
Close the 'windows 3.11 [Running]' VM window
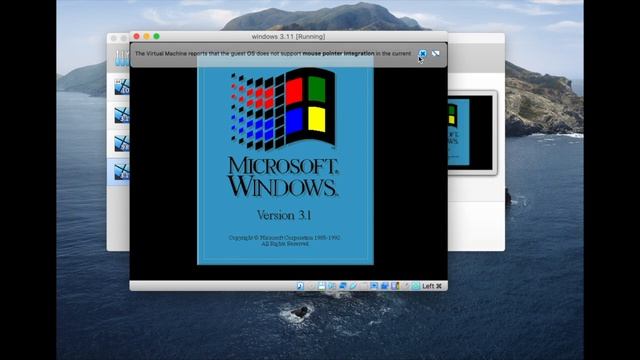click(137, 36)
